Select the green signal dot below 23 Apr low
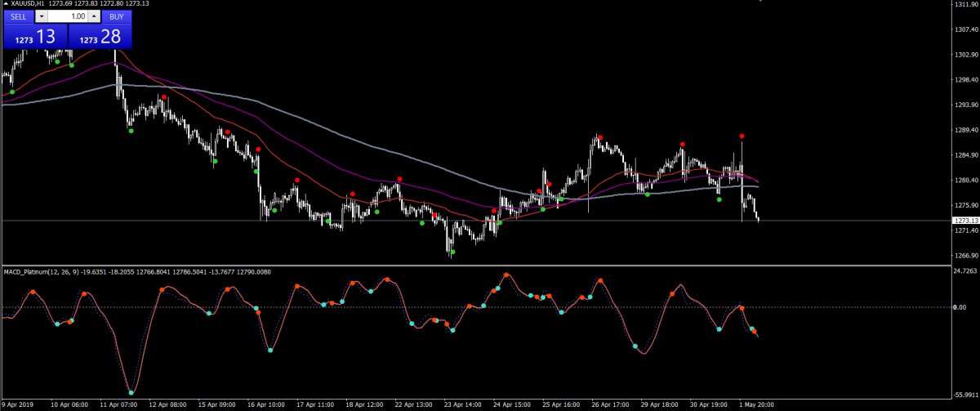980x411 pixels. (x=452, y=252)
